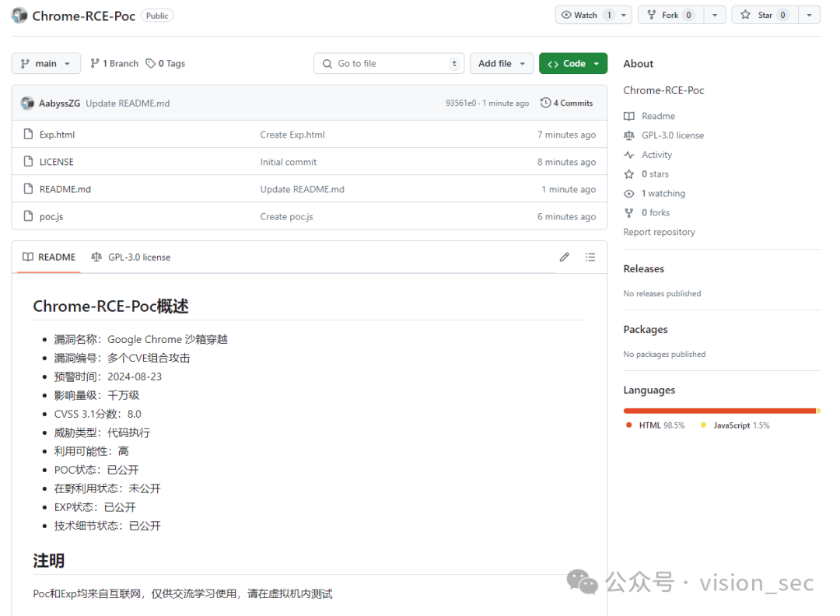This screenshot has height=616, width=840.
Task: Open the README outline list icon
Action: tap(590, 257)
